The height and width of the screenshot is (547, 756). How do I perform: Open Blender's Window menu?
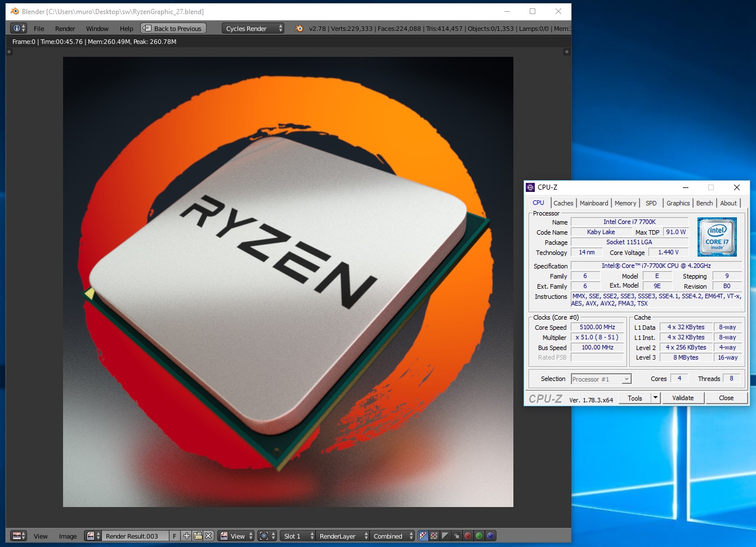pyautogui.click(x=97, y=29)
